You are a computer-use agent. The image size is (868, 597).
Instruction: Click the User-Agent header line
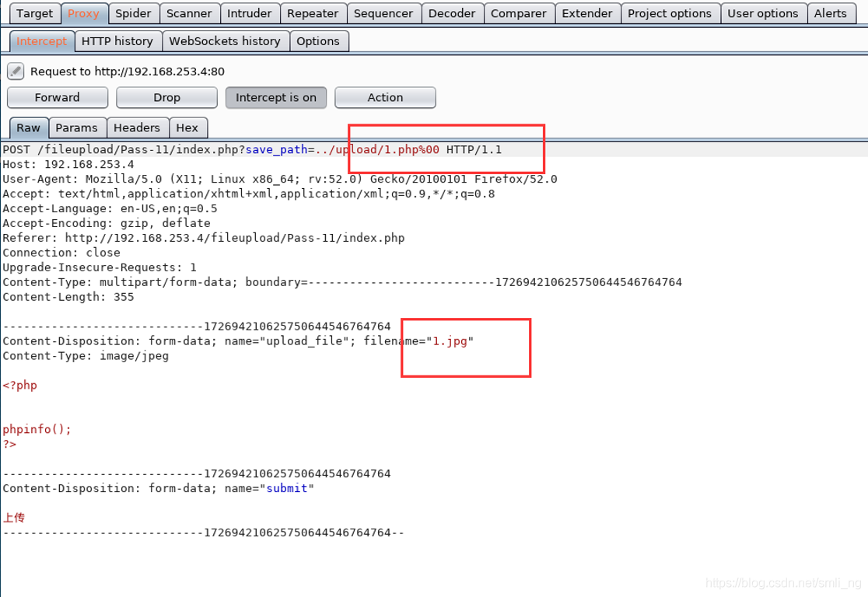[x=279, y=180]
